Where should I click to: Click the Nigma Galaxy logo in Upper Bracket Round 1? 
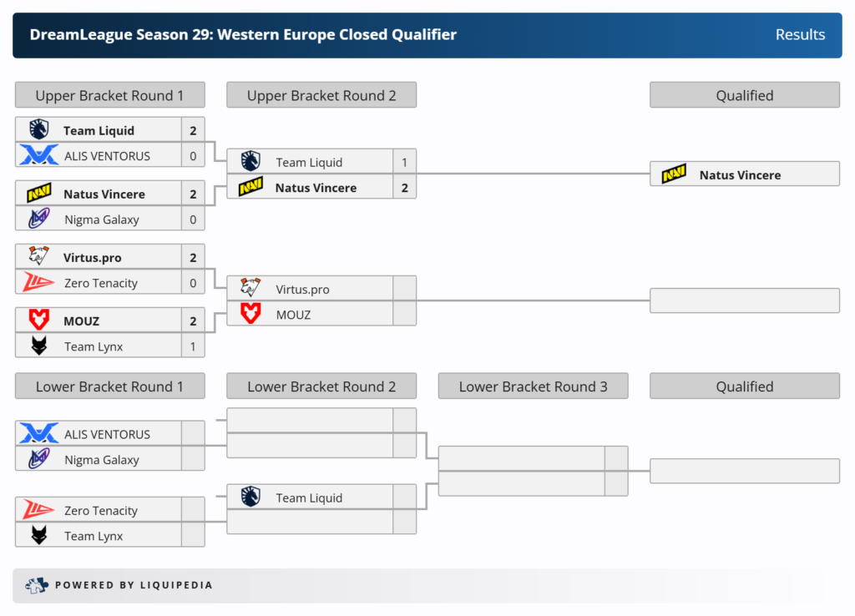39,220
